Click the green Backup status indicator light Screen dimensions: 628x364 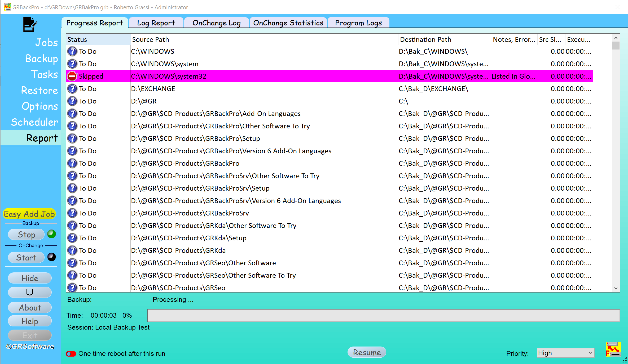coord(51,234)
